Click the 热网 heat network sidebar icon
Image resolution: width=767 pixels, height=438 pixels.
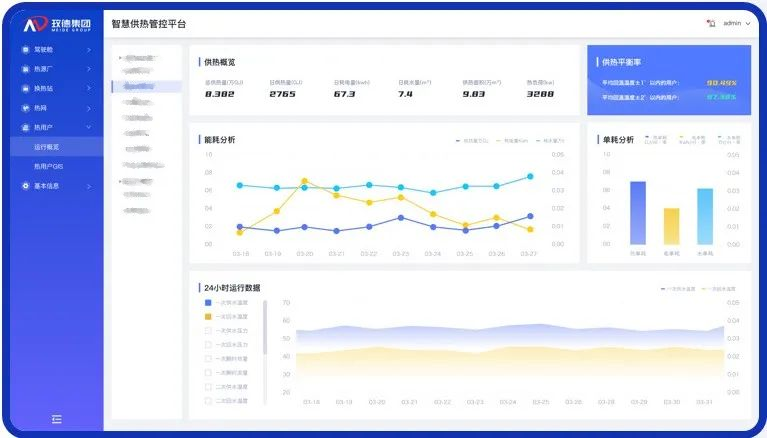pyautogui.click(x=25, y=108)
